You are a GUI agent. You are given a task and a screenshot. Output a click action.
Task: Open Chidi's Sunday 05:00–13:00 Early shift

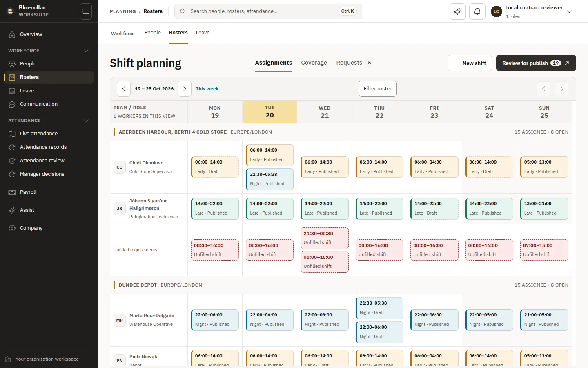544,167
